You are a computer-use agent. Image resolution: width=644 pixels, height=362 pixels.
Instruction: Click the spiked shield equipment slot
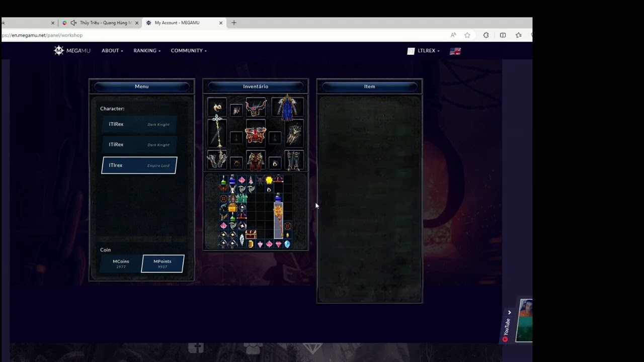click(294, 134)
